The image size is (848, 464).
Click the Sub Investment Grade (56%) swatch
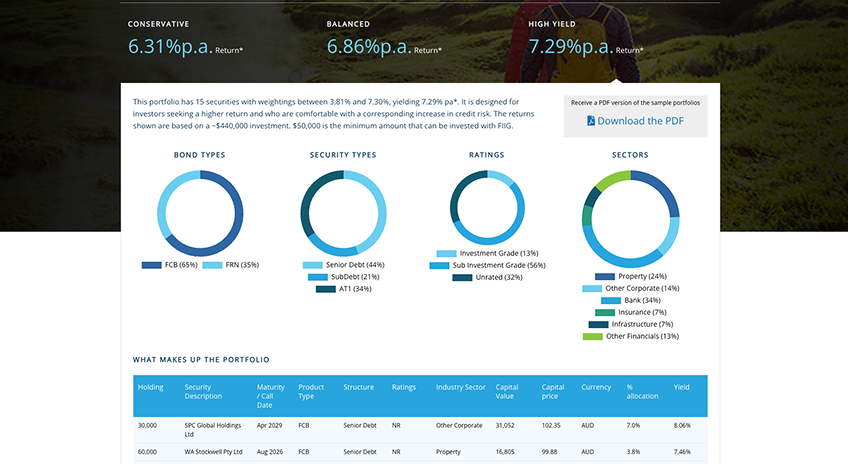click(439, 266)
